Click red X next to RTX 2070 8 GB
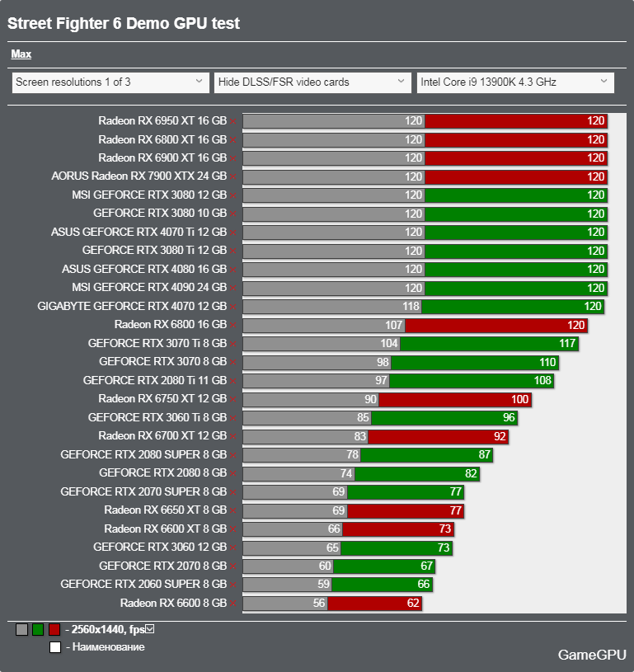 tap(232, 566)
